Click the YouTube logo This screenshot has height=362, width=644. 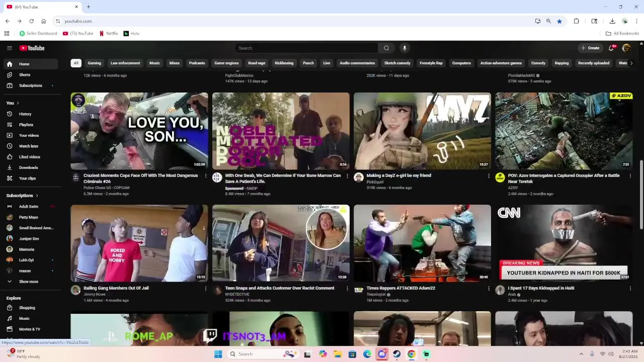pos(32,48)
